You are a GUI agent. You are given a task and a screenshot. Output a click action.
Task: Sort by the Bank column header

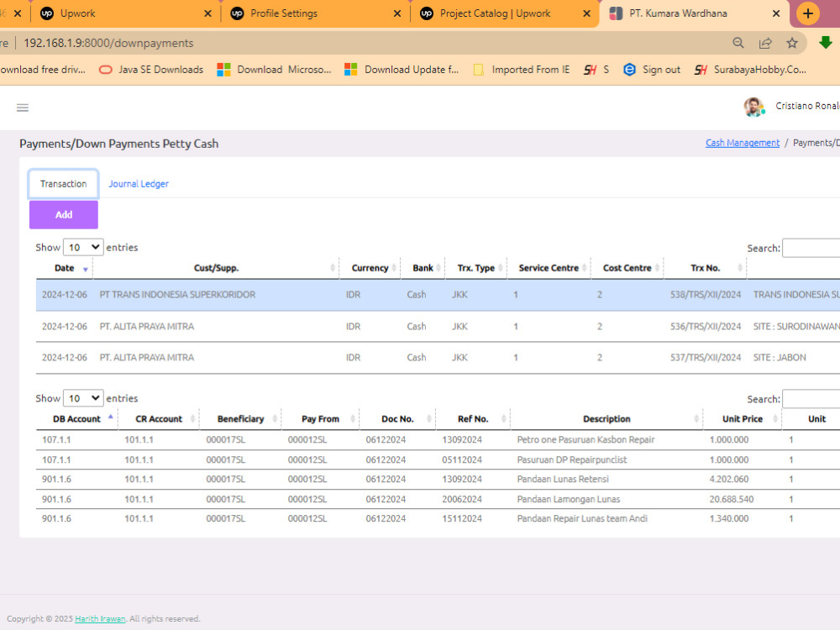click(423, 268)
